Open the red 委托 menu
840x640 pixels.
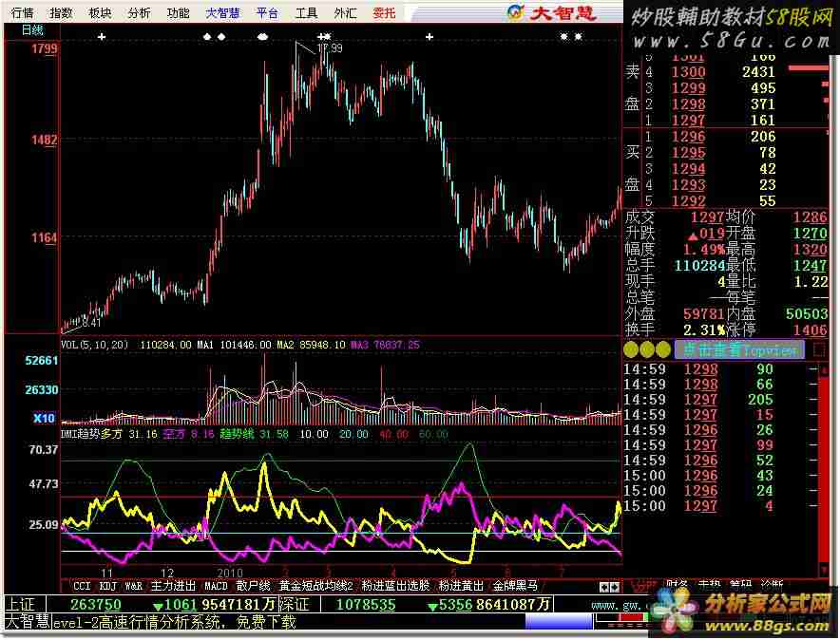click(x=384, y=13)
